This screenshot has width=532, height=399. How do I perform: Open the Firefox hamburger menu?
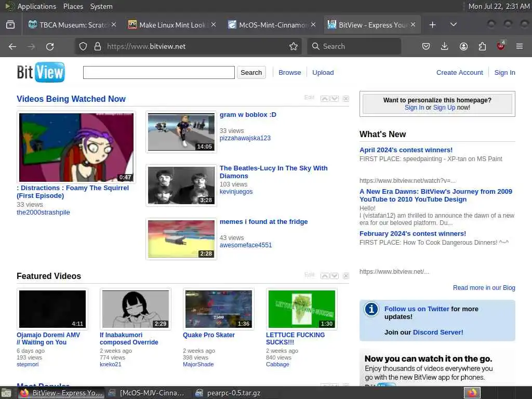coord(520,46)
